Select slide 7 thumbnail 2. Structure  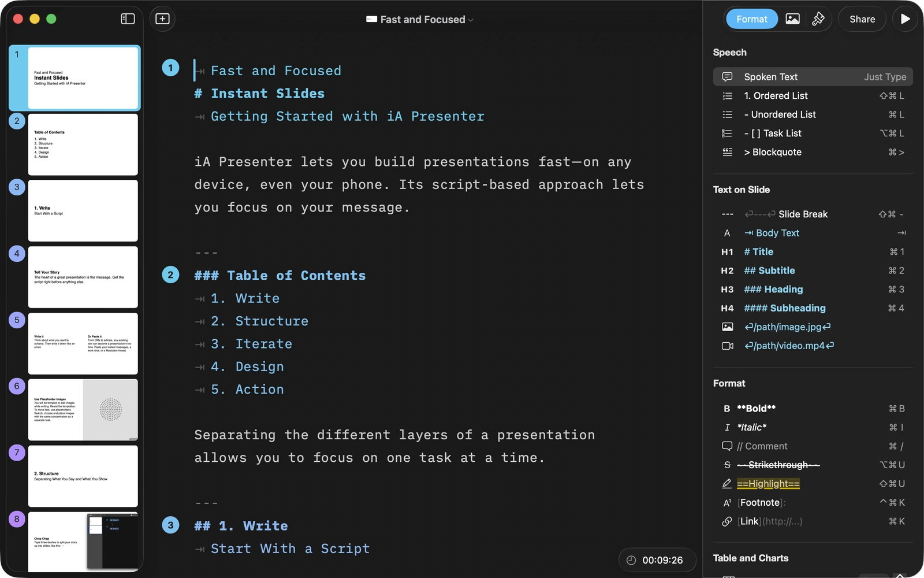click(x=83, y=476)
